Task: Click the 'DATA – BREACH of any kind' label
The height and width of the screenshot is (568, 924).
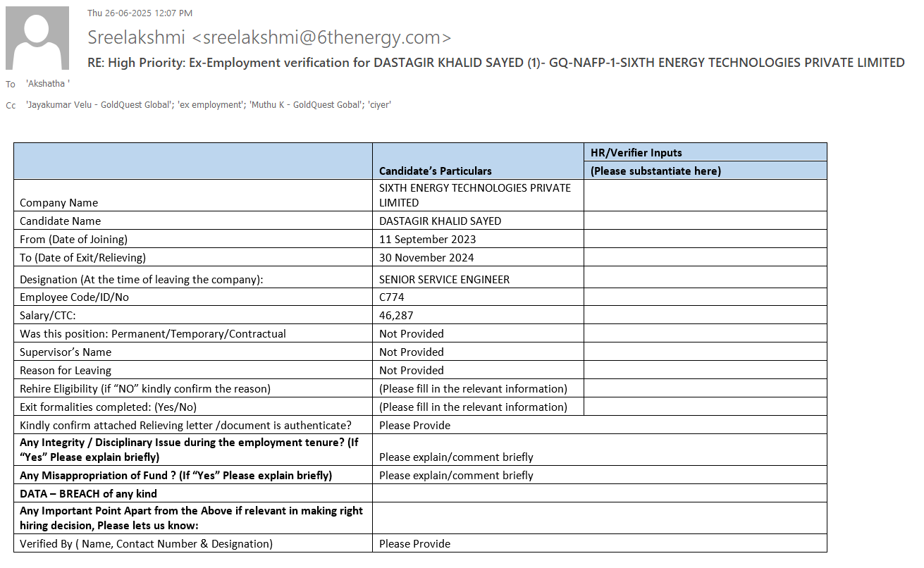Action: click(89, 494)
